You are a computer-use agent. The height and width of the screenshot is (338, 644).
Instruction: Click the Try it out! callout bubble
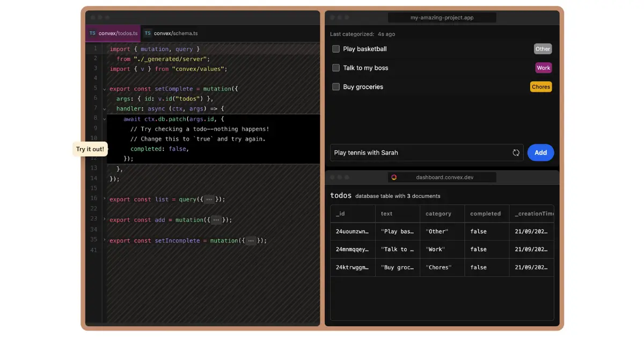click(x=90, y=149)
